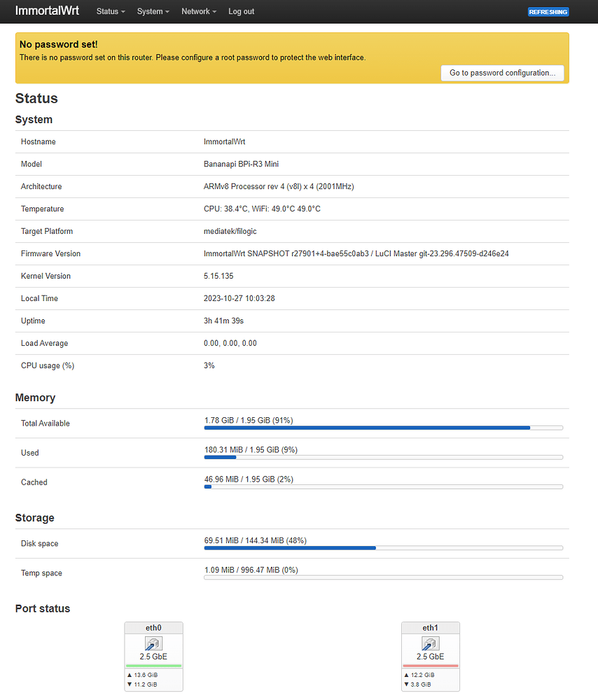Expand the System dropdown menu
Viewport: 598px width, 700px height.
(x=153, y=11)
